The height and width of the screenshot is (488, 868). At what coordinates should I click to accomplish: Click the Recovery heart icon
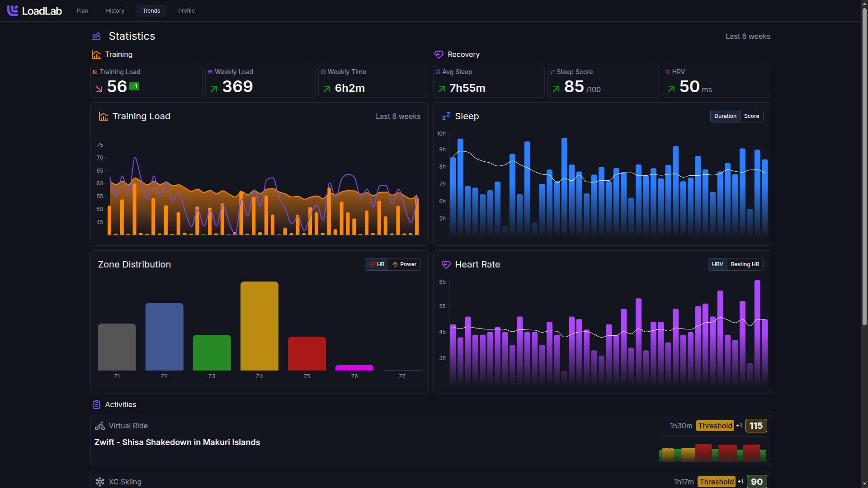(x=439, y=54)
